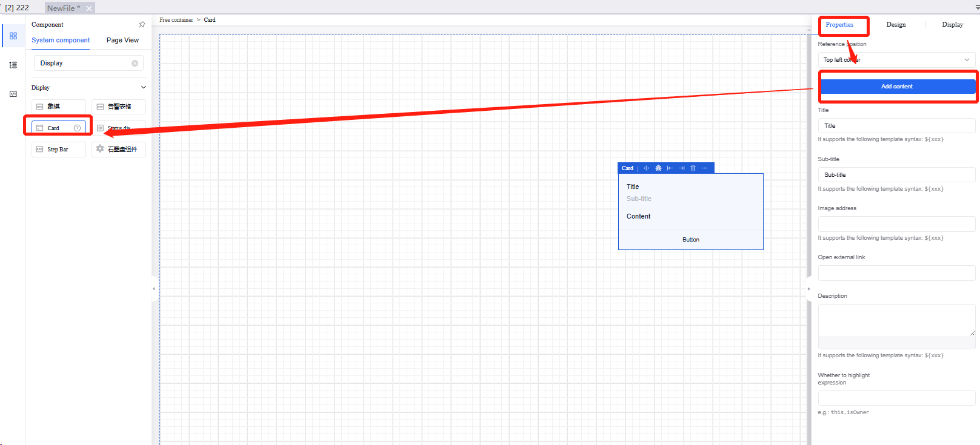Select the 象棋 component
The width and height of the screenshot is (980, 445).
pos(59,107)
